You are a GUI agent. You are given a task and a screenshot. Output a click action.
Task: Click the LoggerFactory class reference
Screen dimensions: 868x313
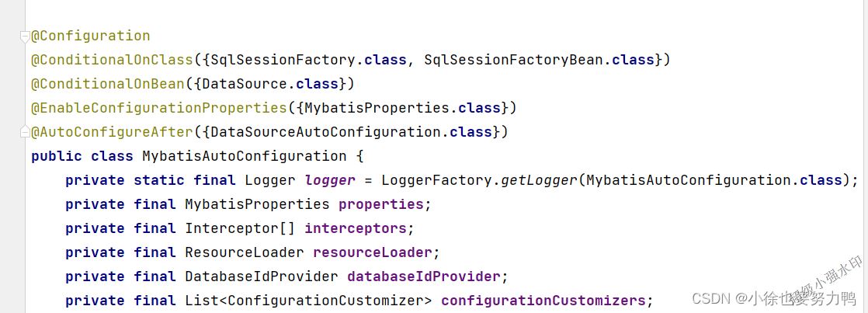click(437, 180)
